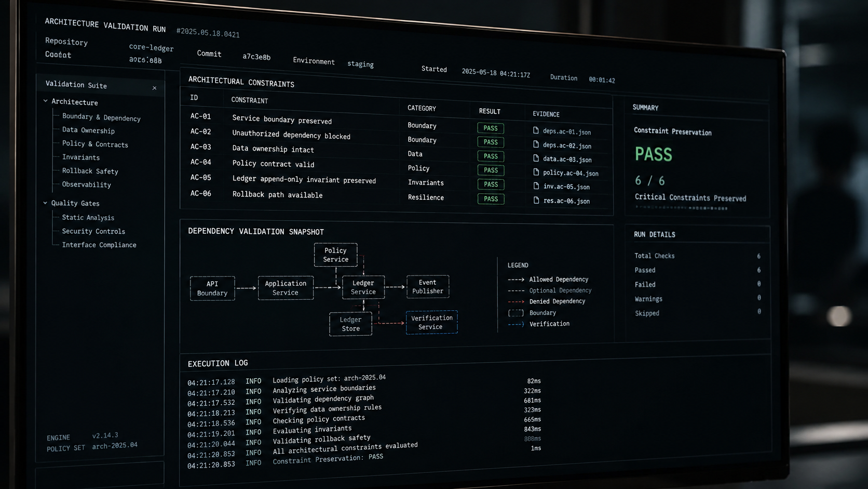868x489 pixels.
Task: Select the Ledger Service diagram node
Action: [363, 287]
